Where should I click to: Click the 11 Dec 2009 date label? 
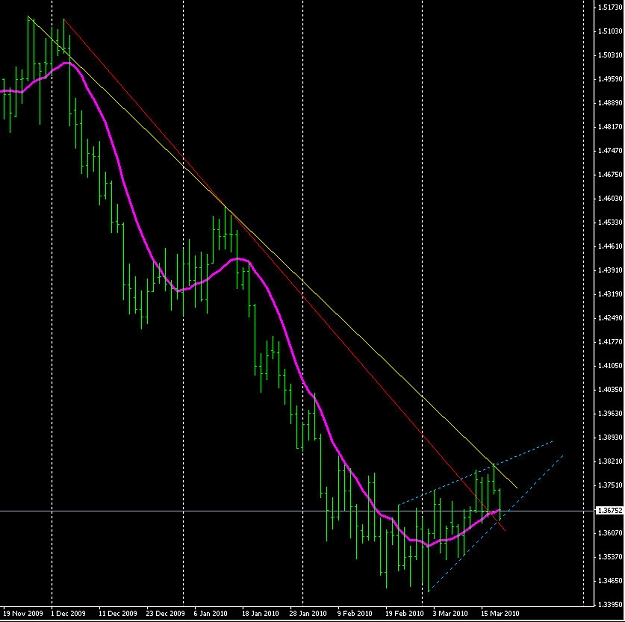pyautogui.click(x=118, y=613)
